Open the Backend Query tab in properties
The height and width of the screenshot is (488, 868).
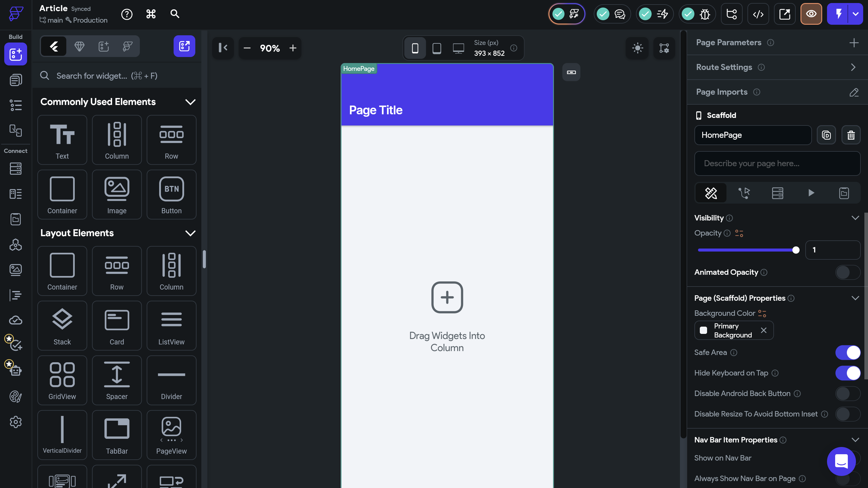coord(777,193)
